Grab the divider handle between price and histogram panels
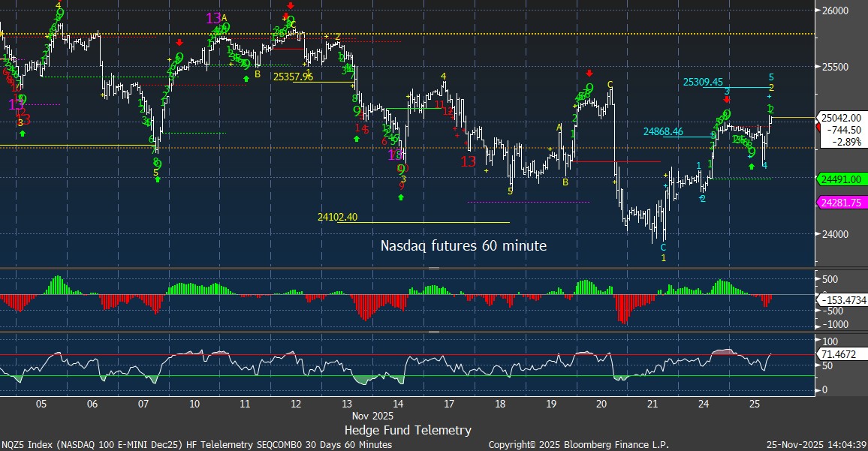 (x=433, y=268)
